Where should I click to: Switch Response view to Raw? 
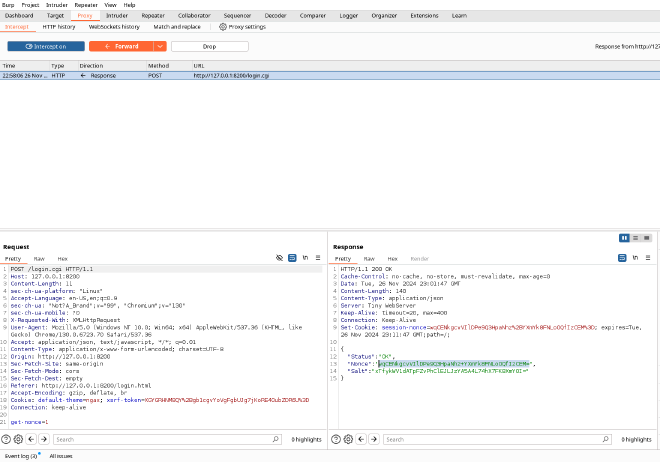click(x=369, y=259)
